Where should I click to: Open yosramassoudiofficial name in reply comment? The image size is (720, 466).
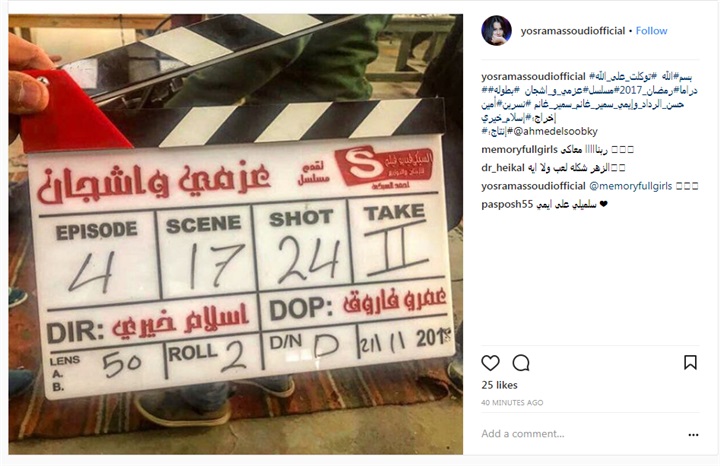click(534, 186)
